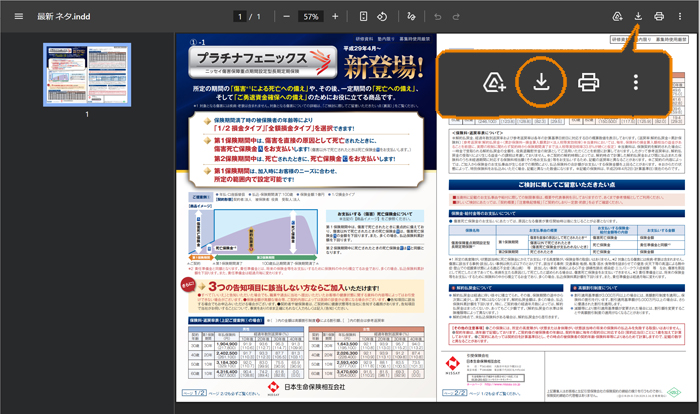Click the 57% zoom level field
The height and width of the screenshot is (414, 700).
pos(311,16)
